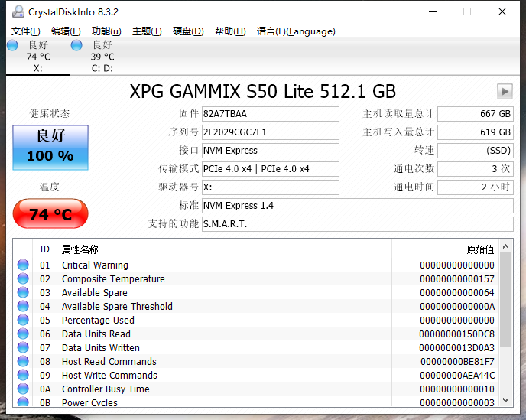Image resolution: width=526 pixels, height=420 pixels.
Task: Open the 编辑(E) menu
Action: click(66, 31)
